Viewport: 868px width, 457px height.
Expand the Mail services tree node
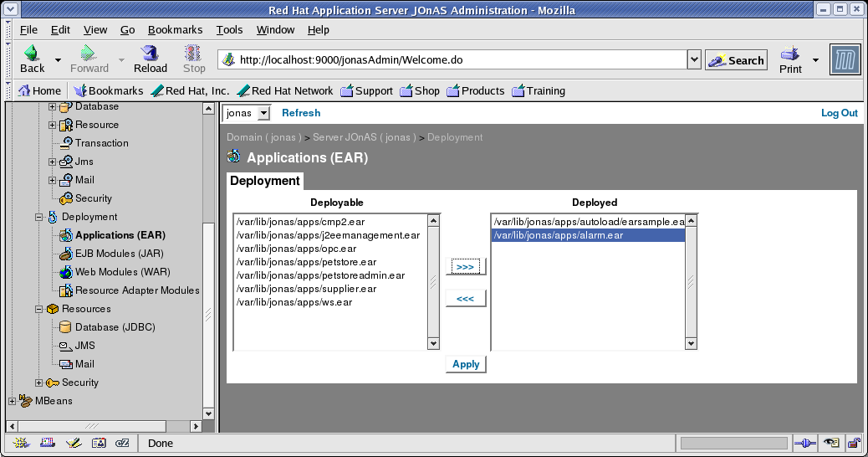(x=53, y=180)
